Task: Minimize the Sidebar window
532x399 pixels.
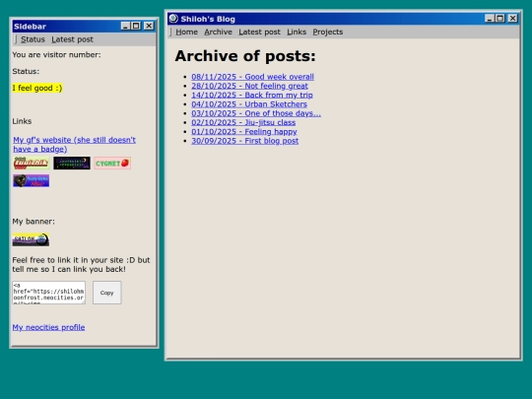Action: pos(125,26)
